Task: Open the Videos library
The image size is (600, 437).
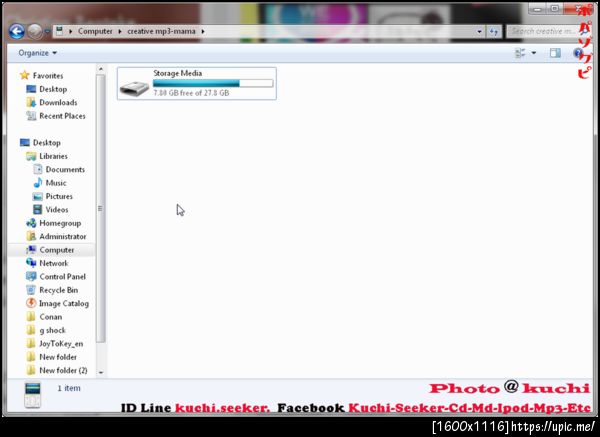Action: [51, 210]
